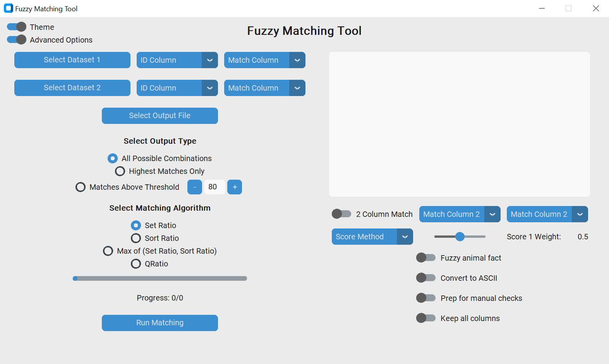Turn on Keep all columns
The image size is (609, 364).
point(426,318)
